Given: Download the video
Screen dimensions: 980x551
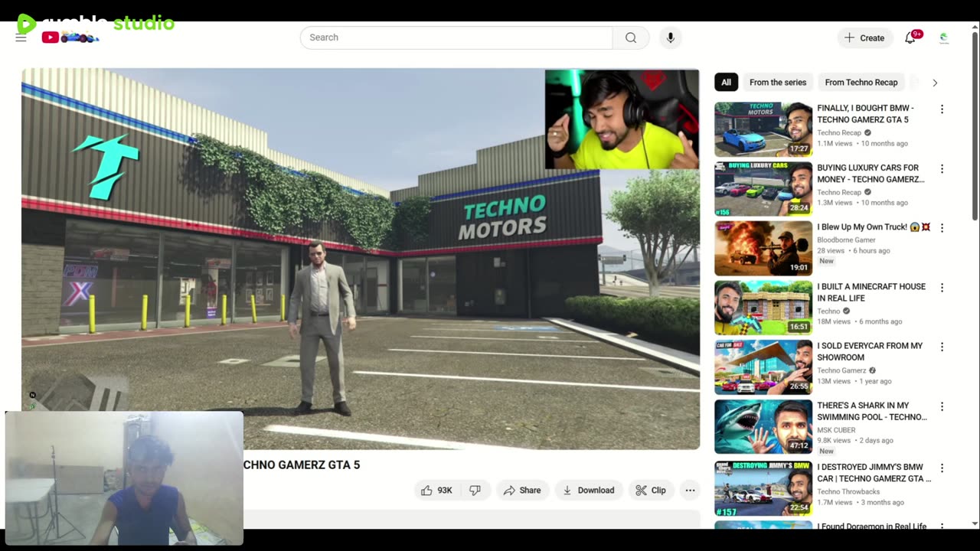Looking at the screenshot, I should 589,491.
